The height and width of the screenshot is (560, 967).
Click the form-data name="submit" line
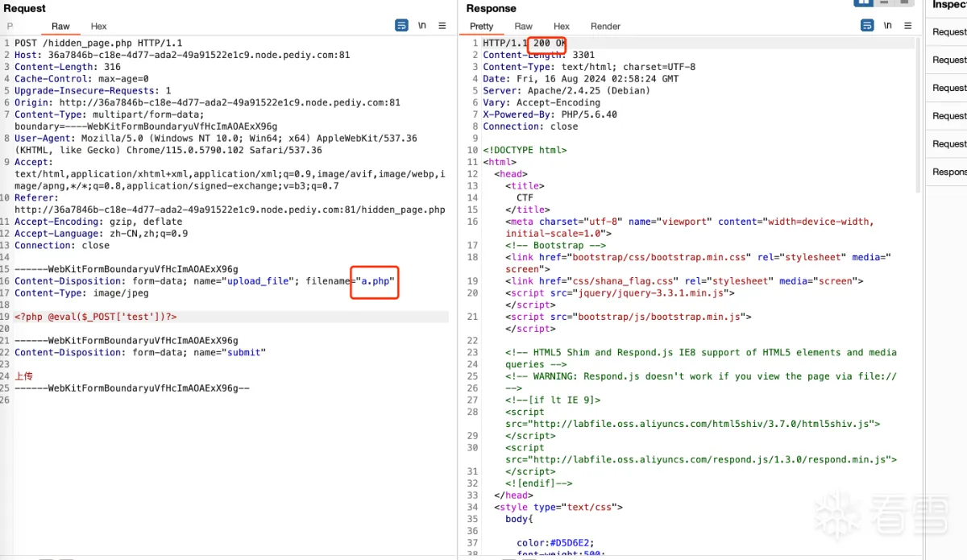click(x=140, y=352)
